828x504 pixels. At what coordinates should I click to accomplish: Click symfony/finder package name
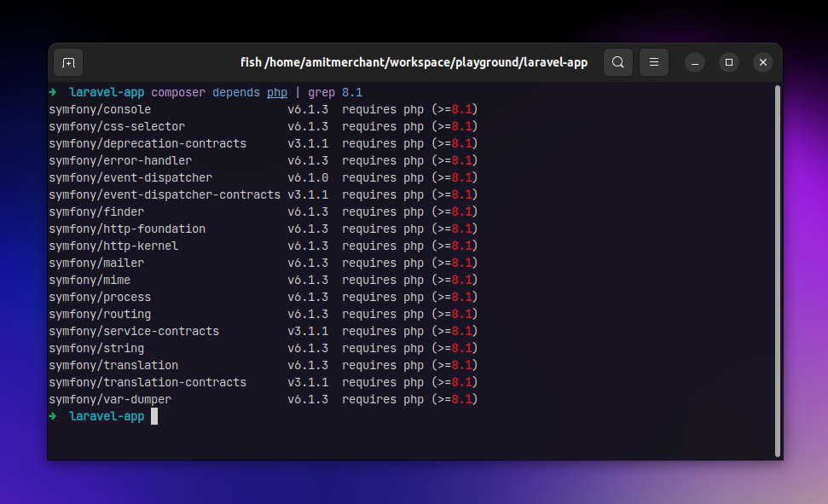tap(96, 211)
